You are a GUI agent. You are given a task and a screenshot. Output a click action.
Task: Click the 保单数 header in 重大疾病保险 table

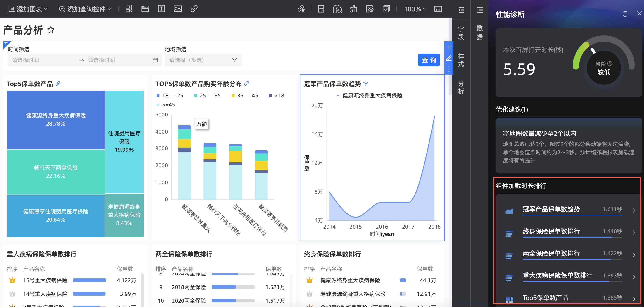(x=125, y=269)
